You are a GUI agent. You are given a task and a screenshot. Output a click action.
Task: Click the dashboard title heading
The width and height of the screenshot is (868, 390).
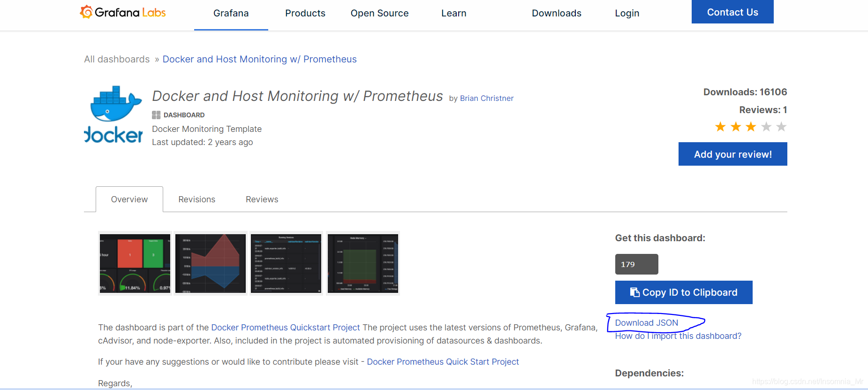coord(297,96)
